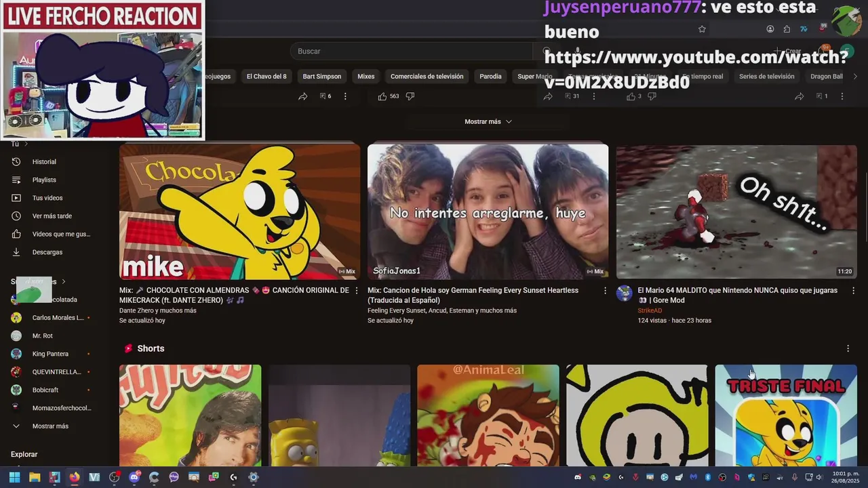The height and width of the screenshot is (488, 868).
Task: Click the Shorts logo icon
Action: [x=127, y=348]
